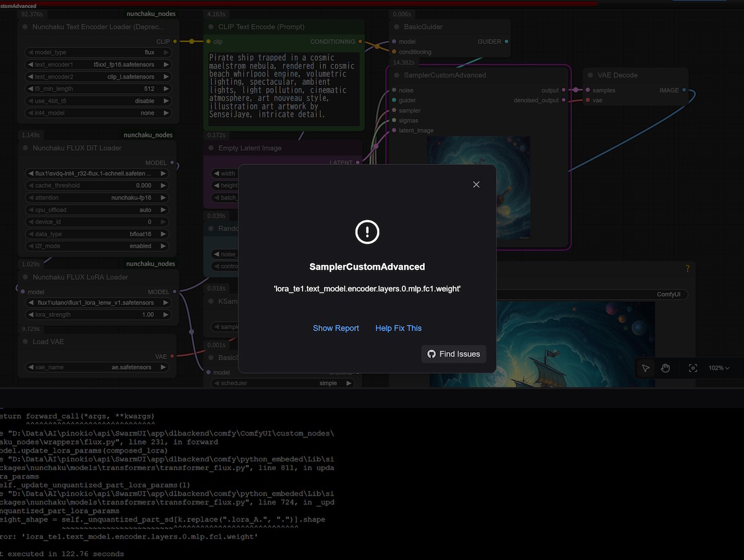Open the use_4bit_t5 disable combo
Image resolution: width=744 pixels, height=560 pixels.
[x=99, y=101]
